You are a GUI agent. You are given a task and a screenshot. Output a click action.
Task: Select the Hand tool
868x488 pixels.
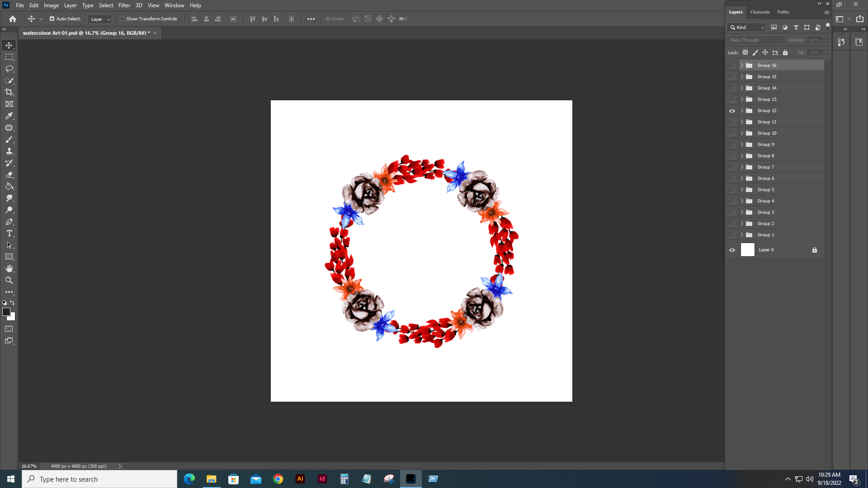(x=9, y=268)
